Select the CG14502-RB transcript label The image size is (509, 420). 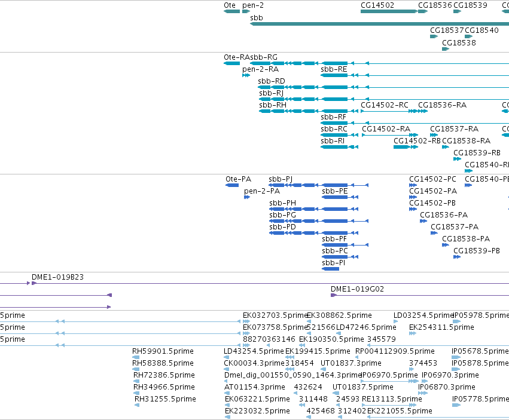point(417,141)
